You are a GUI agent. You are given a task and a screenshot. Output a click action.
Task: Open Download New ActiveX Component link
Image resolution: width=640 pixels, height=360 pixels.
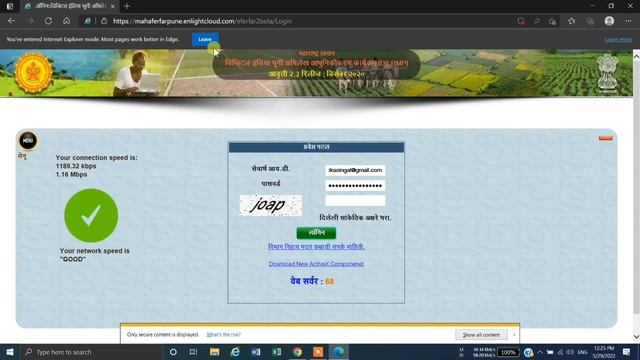click(x=316, y=264)
